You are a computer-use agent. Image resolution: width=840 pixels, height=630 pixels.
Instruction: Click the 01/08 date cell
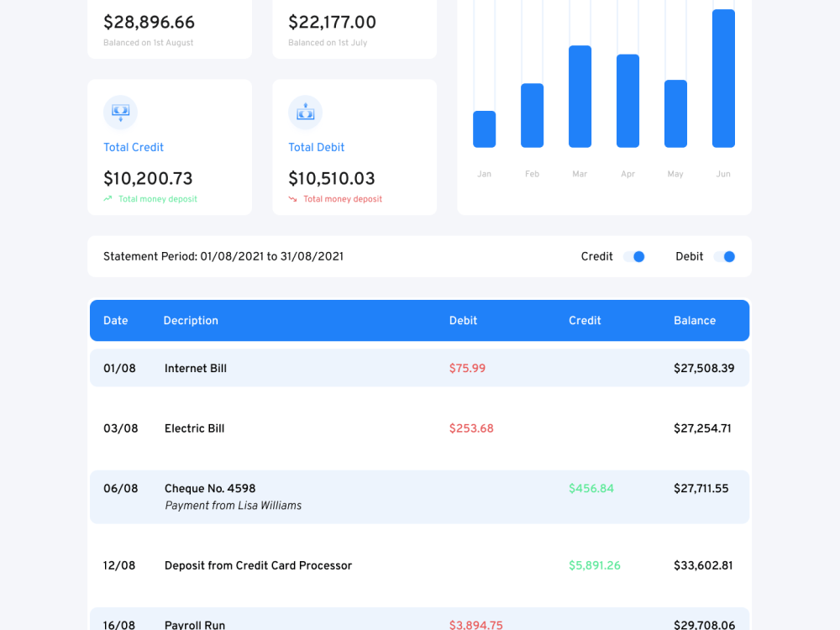[x=119, y=369]
